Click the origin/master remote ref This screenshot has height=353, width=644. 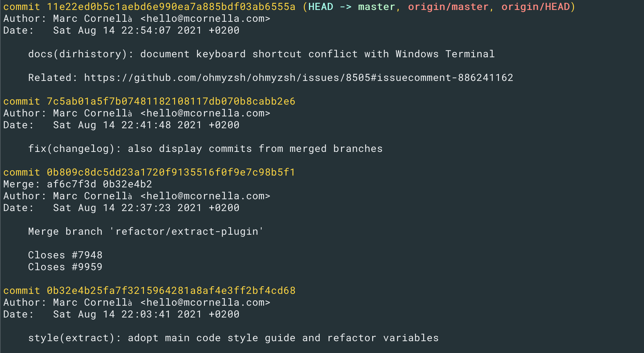[448, 7]
